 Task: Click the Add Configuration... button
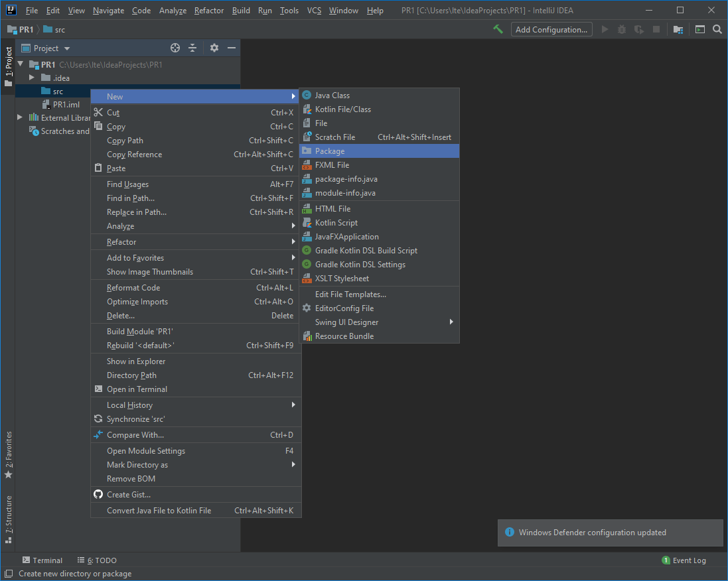tap(551, 29)
